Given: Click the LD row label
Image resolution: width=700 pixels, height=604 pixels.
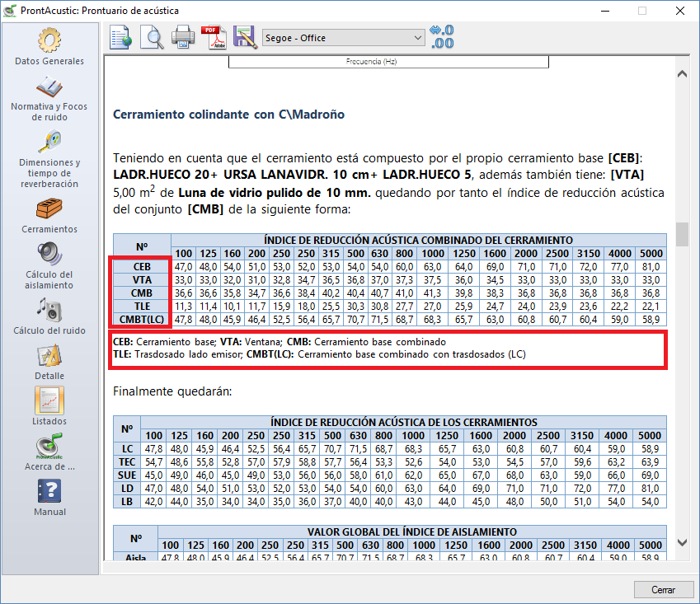Looking at the screenshot, I should (x=127, y=489).
